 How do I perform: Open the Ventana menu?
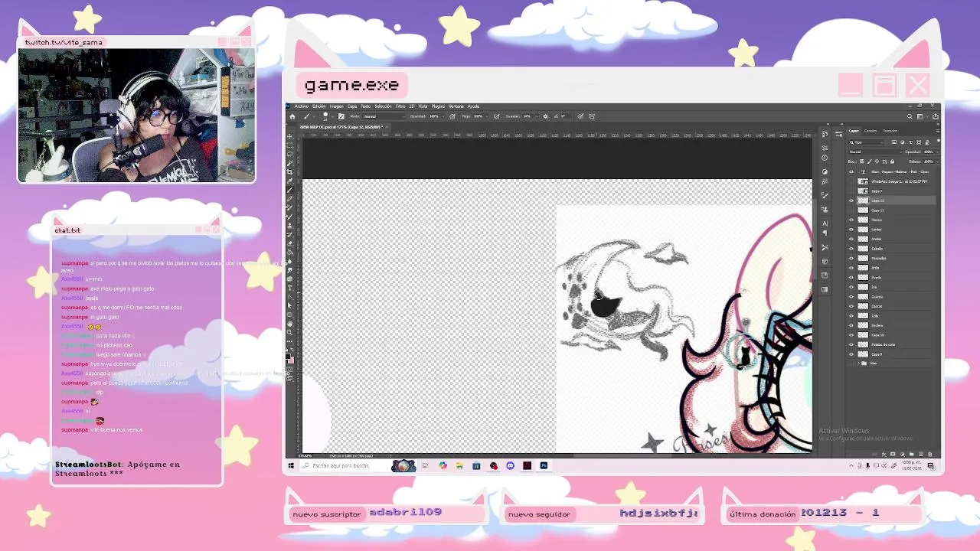pyautogui.click(x=456, y=106)
